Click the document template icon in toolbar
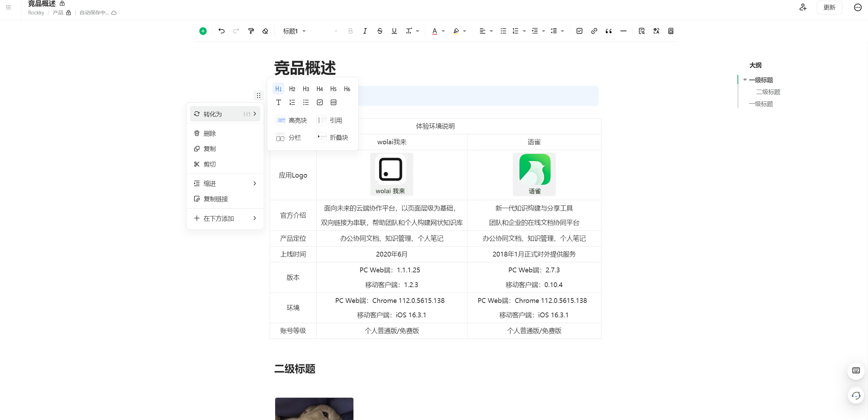The width and height of the screenshot is (868, 420). click(x=671, y=31)
